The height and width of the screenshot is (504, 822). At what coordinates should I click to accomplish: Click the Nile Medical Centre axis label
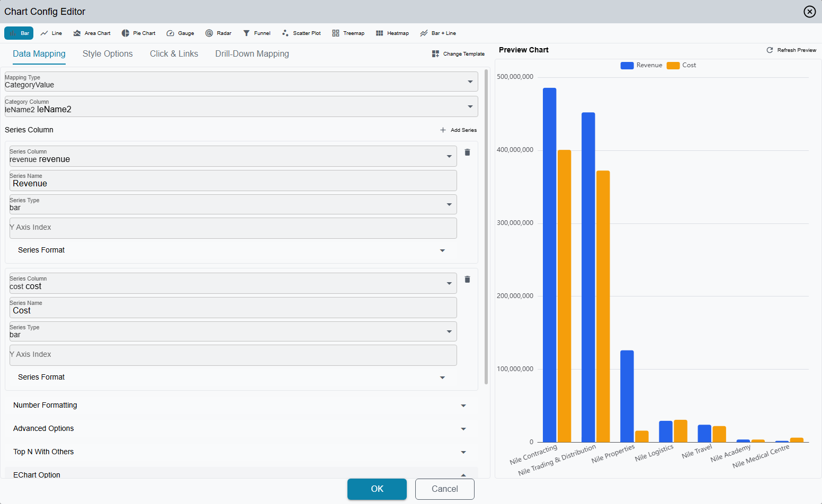[761, 456]
